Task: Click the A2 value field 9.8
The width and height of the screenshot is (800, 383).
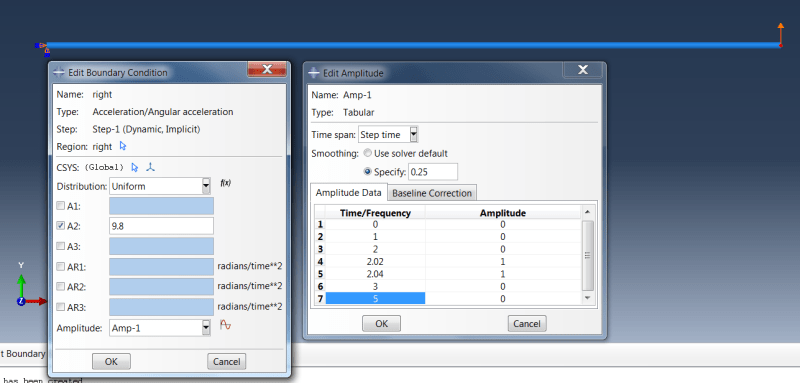Action: click(161, 226)
